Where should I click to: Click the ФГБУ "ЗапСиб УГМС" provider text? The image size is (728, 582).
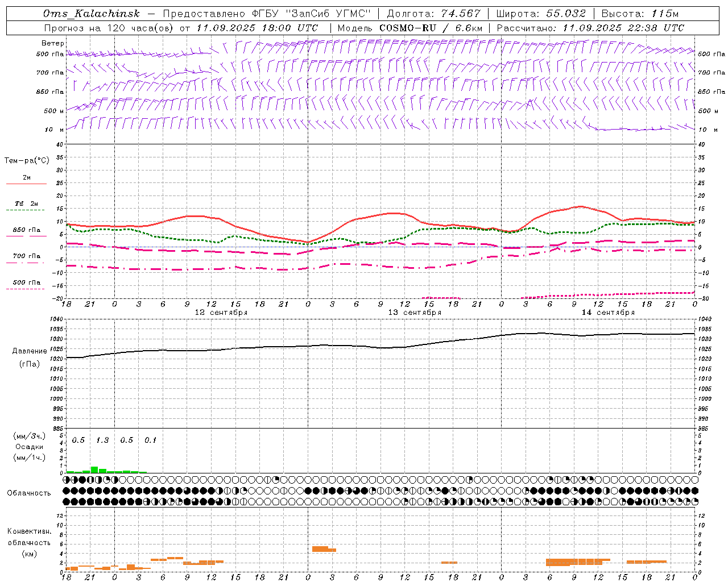(x=311, y=14)
